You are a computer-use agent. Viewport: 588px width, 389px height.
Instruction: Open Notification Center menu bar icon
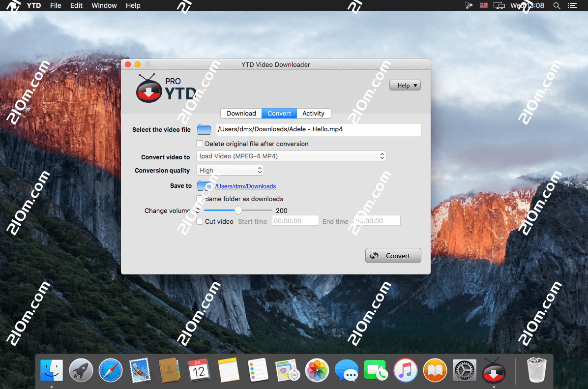click(572, 5)
